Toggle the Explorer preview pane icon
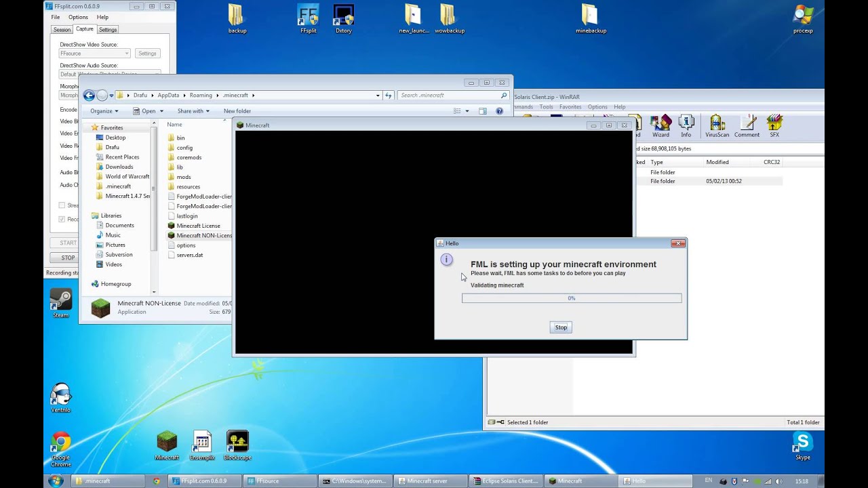The width and height of the screenshot is (868, 488). point(482,111)
